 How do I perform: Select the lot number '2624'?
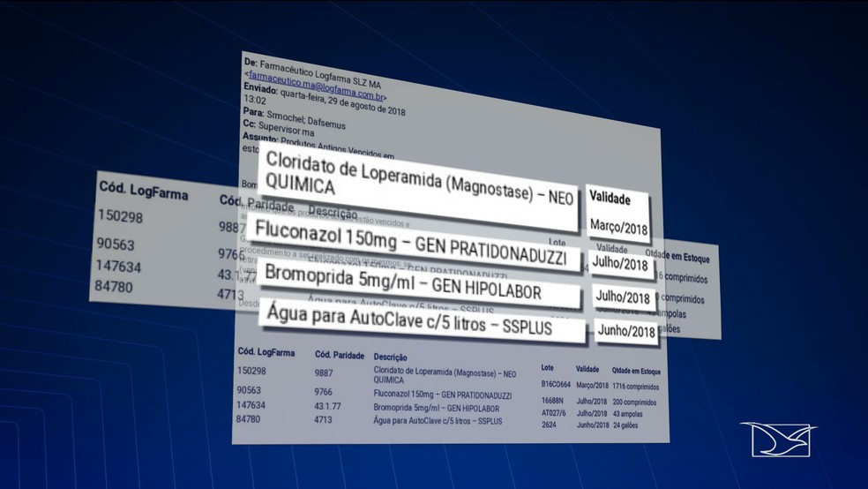point(549,425)
